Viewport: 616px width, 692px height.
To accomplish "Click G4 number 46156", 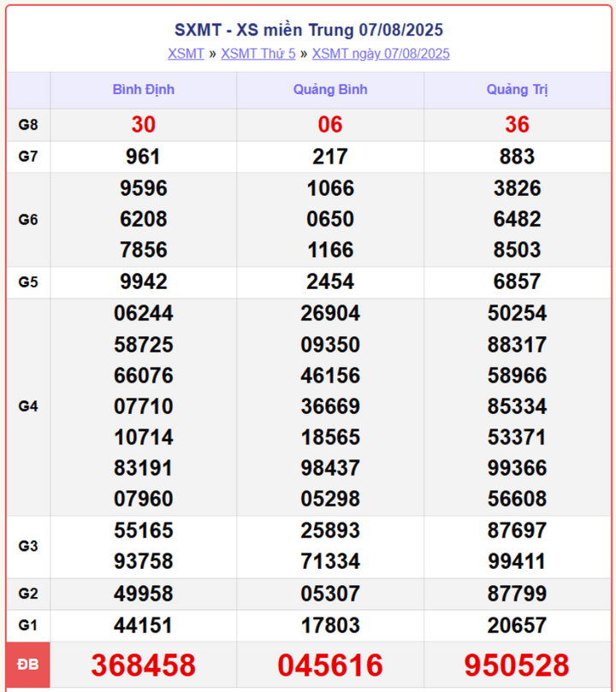I will (x=330, y=376).
